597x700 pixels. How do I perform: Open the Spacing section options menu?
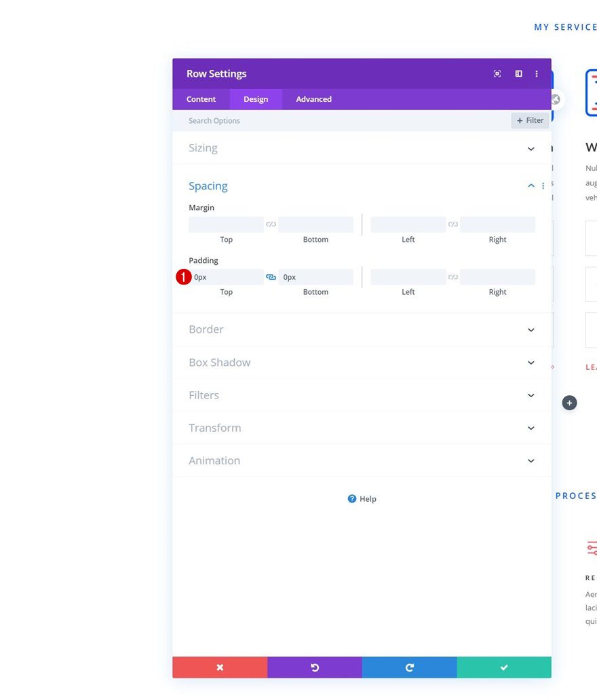[543, 185]
